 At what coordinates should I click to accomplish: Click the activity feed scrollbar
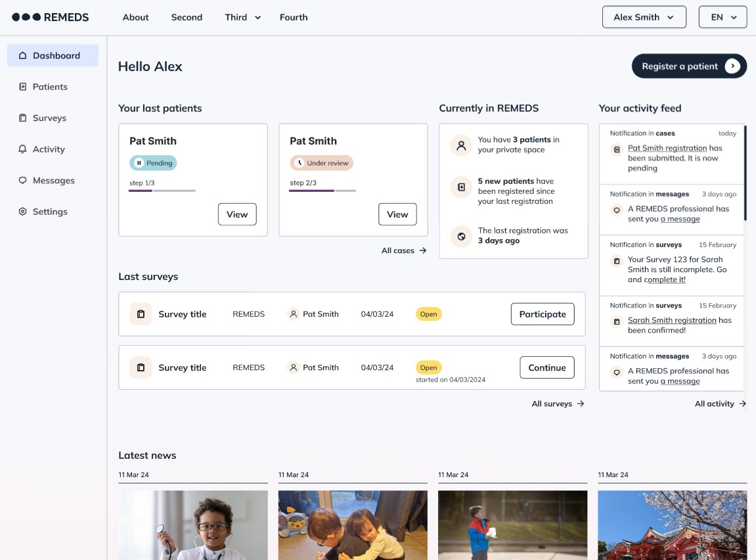point(745,173)
